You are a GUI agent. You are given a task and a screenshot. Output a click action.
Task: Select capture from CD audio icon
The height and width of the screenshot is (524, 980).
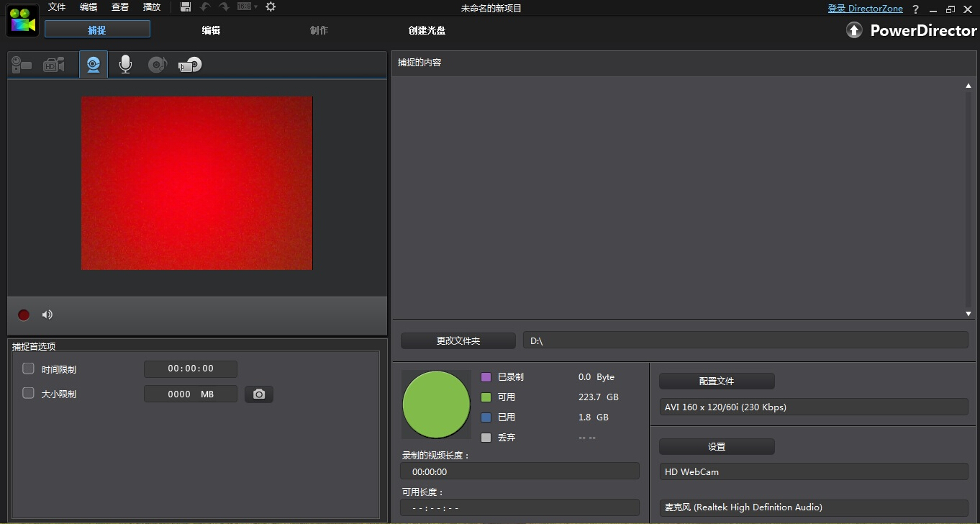pos(157,65)
